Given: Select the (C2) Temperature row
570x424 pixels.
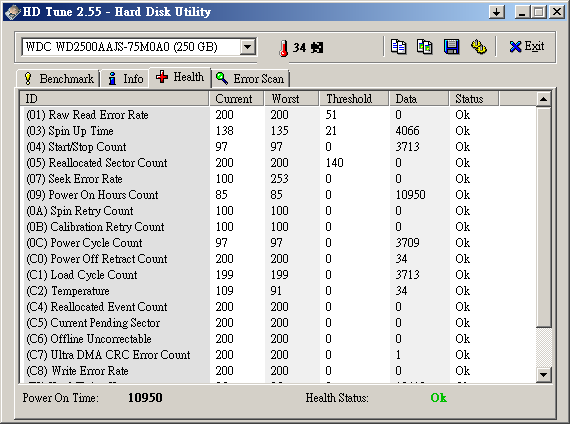Looking at the screenshot, I should (278, 291).
